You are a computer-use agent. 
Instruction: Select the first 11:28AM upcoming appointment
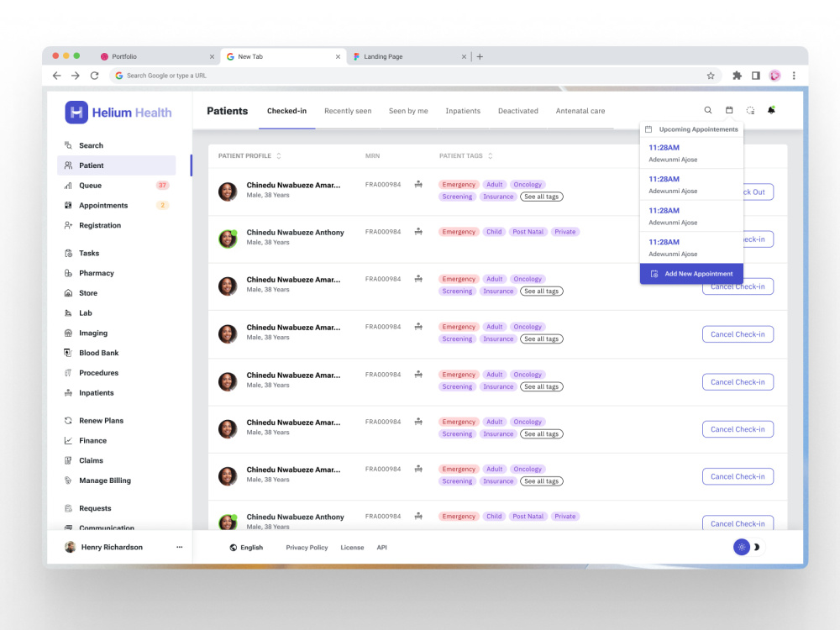(x=691, y=153)
